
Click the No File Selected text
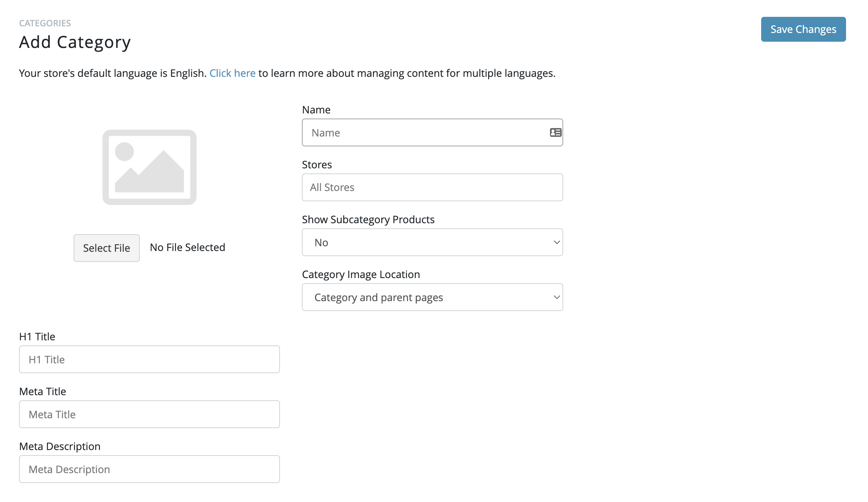(x=187, y=247)
